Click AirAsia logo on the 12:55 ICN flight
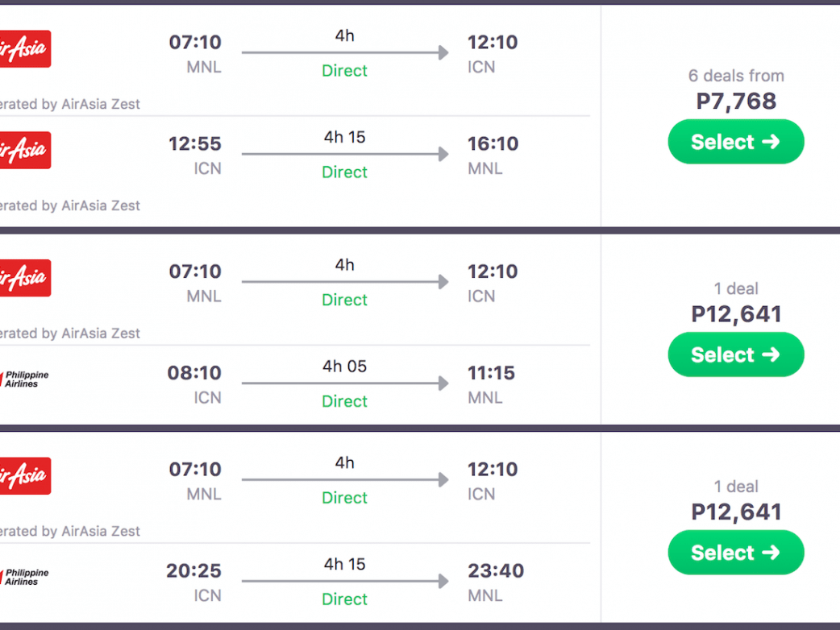Image resolution: width=840 pixels, height=630 pixels. point(24,150)
